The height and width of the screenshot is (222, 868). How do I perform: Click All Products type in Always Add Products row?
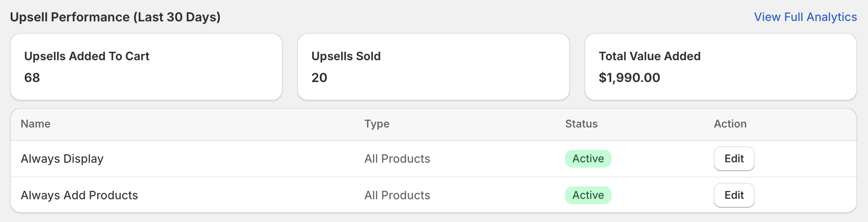click(x=397, y=195)
